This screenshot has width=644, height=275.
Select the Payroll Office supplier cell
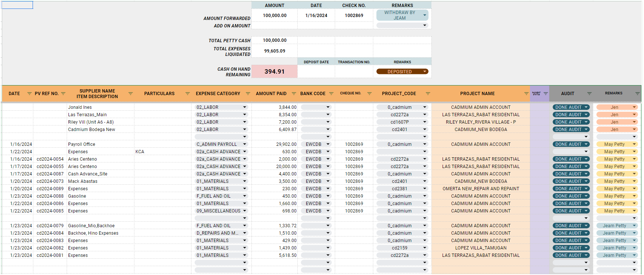pyautogui.click(x=100, y=144)
